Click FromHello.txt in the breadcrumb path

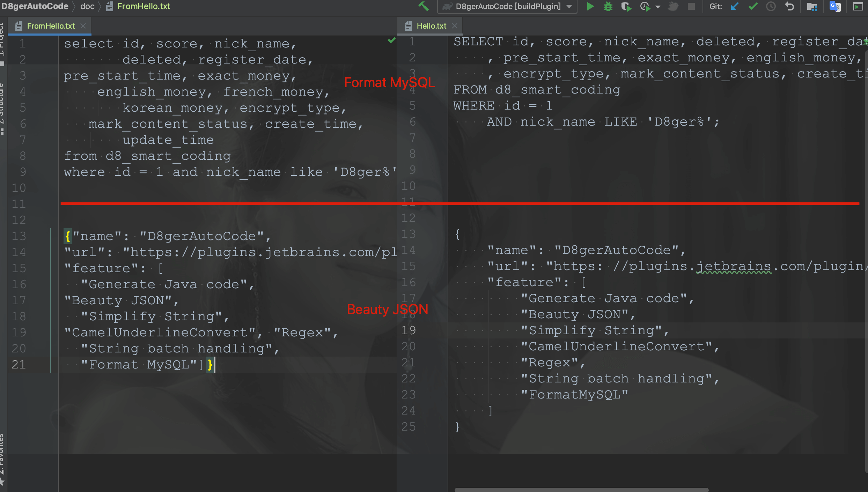coord(144,6)
